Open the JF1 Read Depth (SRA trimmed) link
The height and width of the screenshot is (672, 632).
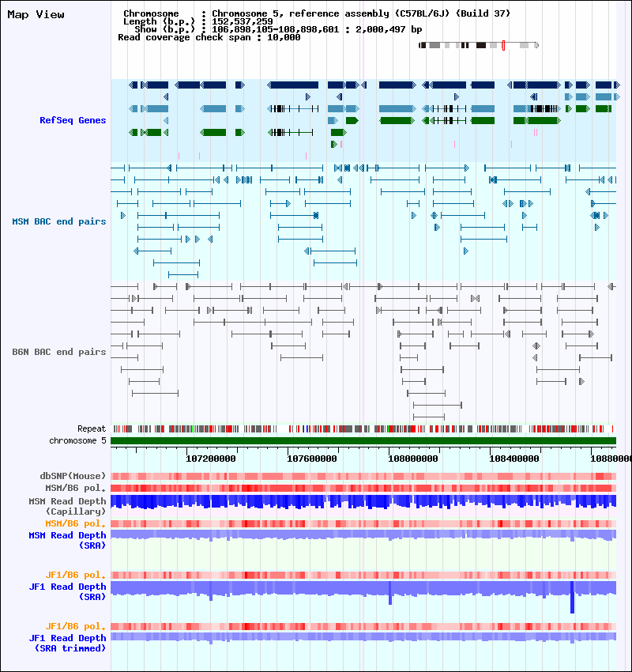[68, 643]
